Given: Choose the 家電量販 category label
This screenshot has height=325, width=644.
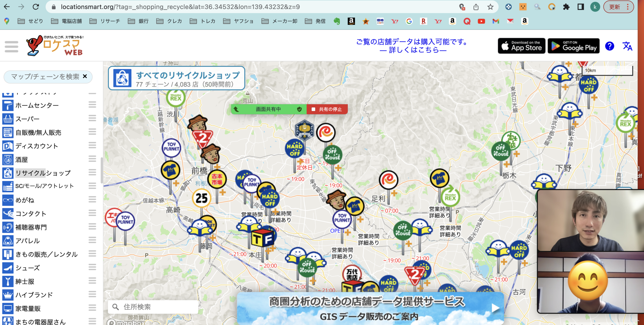Looking at the screenshot, I should click(28, 308).
